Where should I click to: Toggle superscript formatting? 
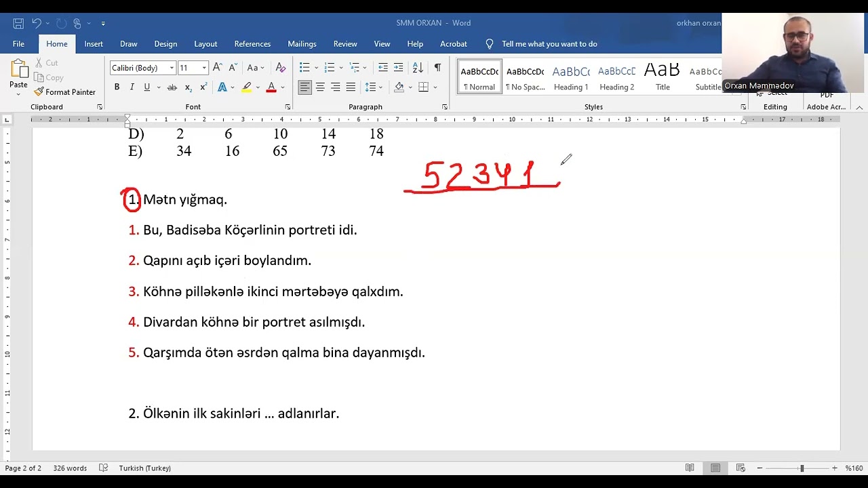point(203,87)
